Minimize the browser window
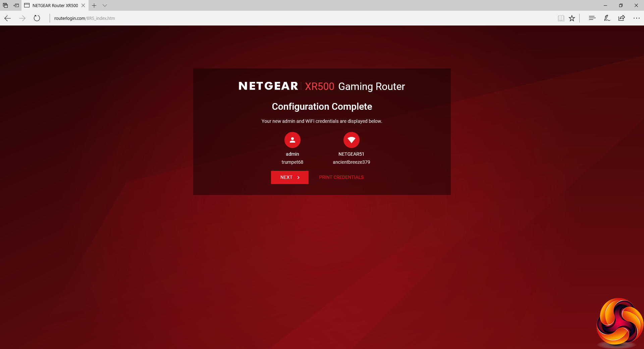Screen dimensions: 644x349 coord(605,5)
